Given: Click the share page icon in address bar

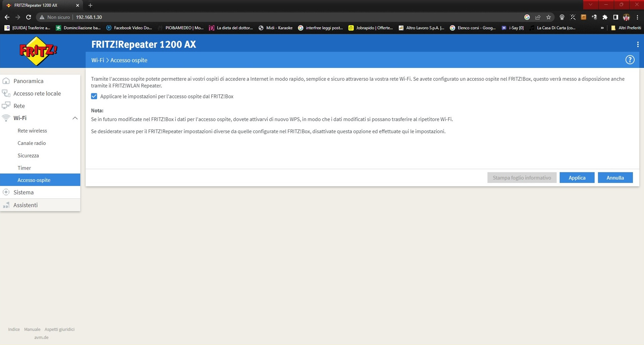Looking at the screenshot, I should click(538, 17).
